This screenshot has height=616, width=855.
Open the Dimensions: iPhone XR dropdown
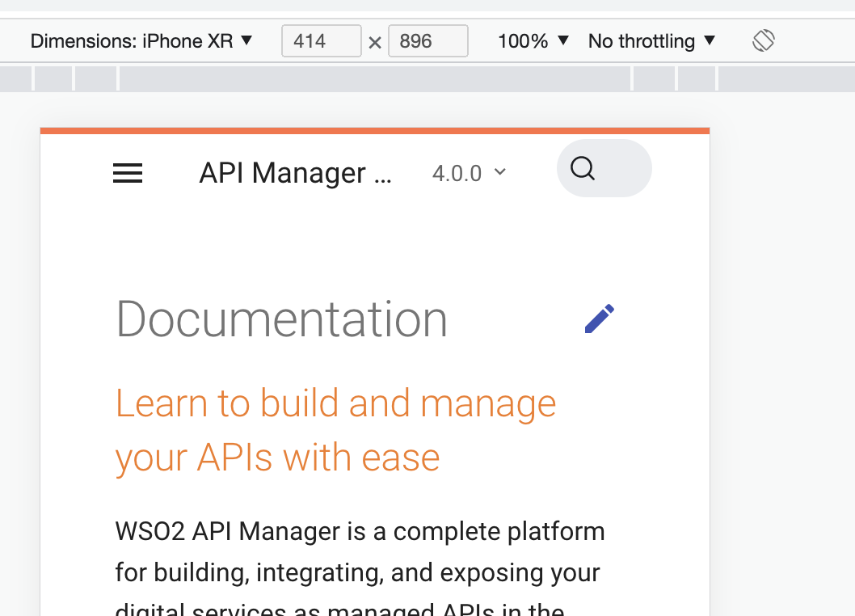click(x=141, y=41)
